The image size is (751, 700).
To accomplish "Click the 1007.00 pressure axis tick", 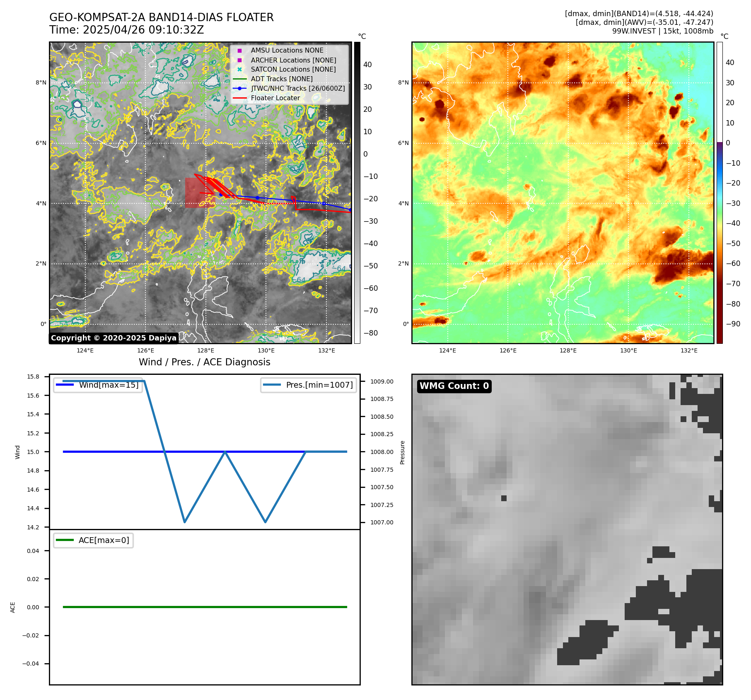I will 382,522.
